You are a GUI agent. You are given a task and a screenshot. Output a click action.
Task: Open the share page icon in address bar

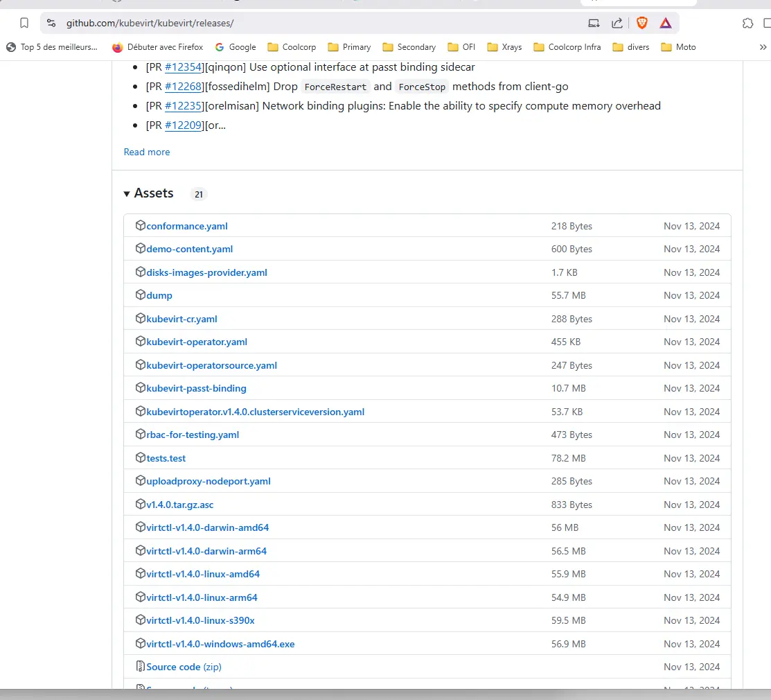tap(617, 23)
